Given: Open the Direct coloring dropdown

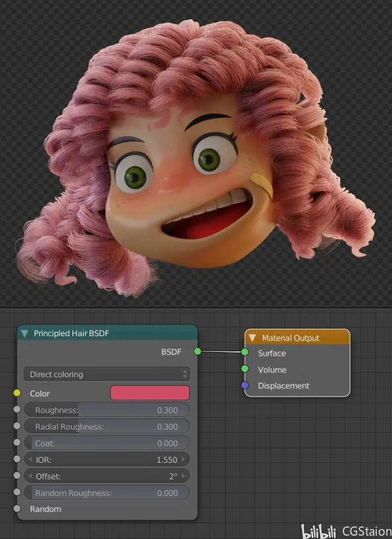Looking at the screenshot, I should (107, 375).
